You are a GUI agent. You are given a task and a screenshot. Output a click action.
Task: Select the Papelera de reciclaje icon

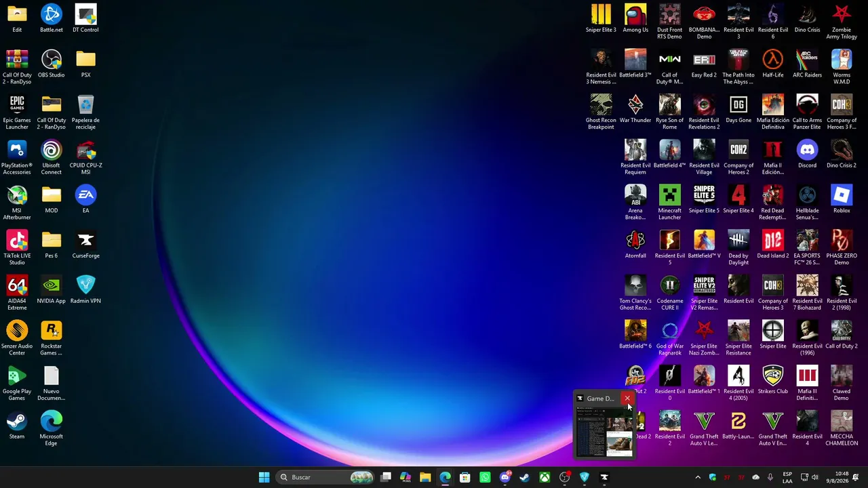(85, 113)
